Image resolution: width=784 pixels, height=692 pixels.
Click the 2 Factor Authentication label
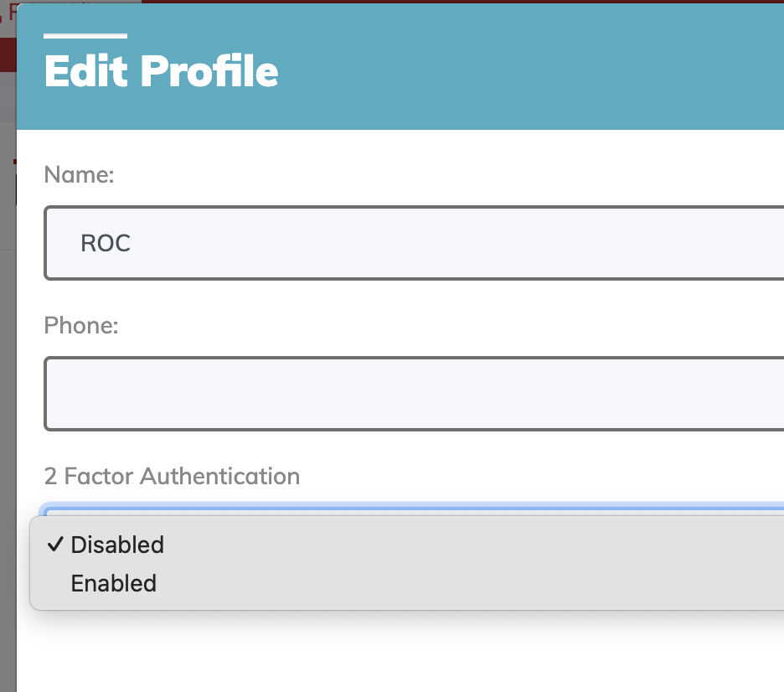click(x=172, y=476)
